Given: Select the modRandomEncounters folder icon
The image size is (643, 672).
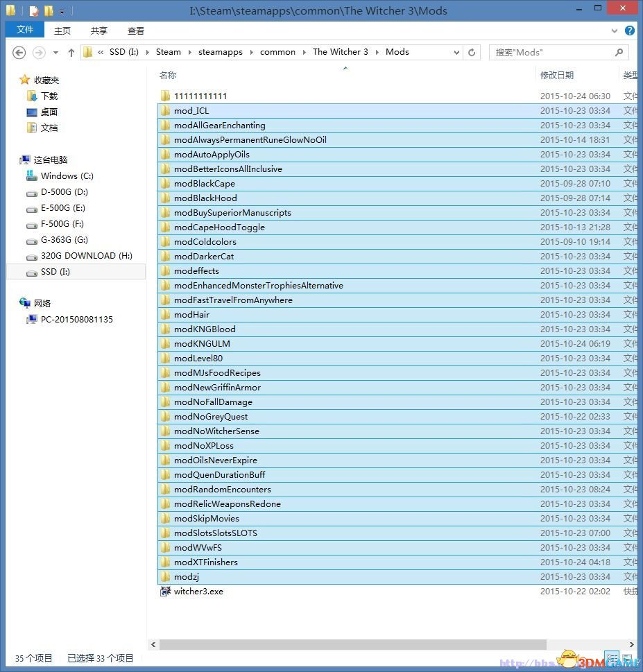Looking at the screenshot, I should coord(165,490).
